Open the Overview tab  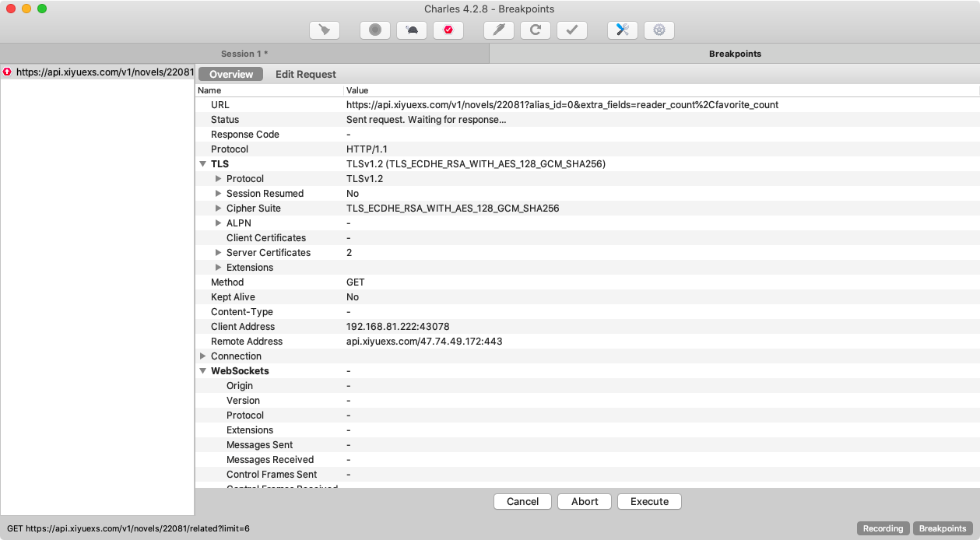231,74
